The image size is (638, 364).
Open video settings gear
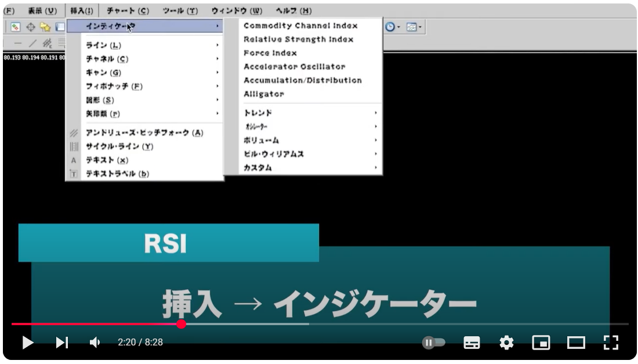click(x=506, y=343)
